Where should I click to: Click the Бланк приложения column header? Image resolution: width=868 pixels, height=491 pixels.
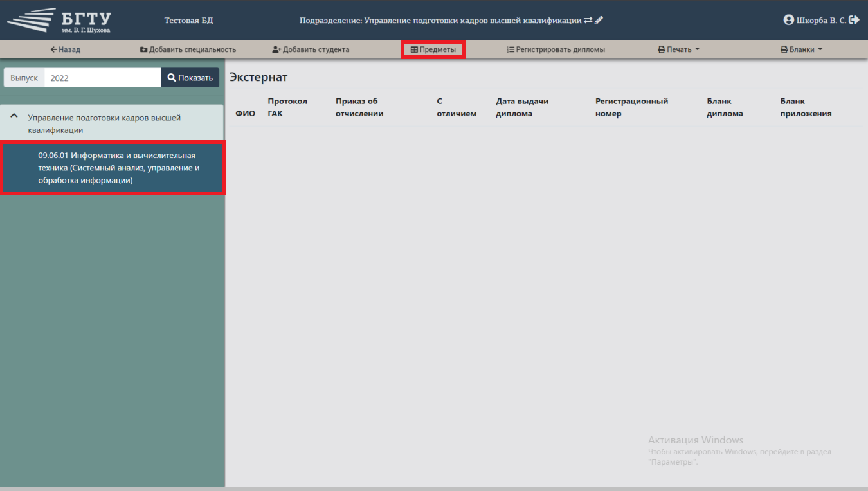click(x=806, y=107)
